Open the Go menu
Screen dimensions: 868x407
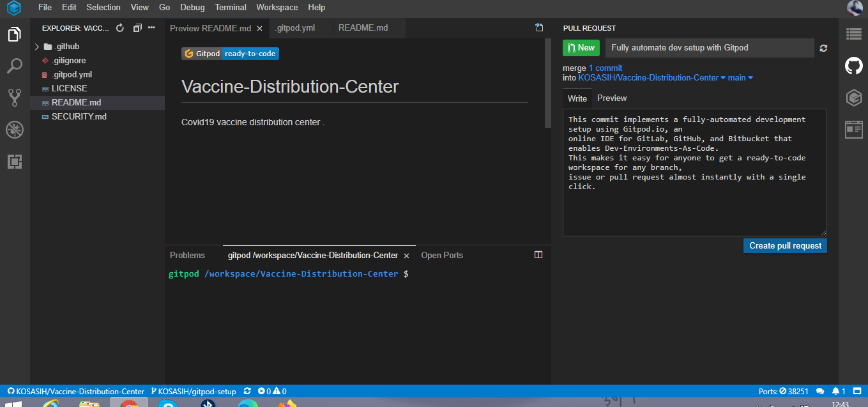[165, 8]
